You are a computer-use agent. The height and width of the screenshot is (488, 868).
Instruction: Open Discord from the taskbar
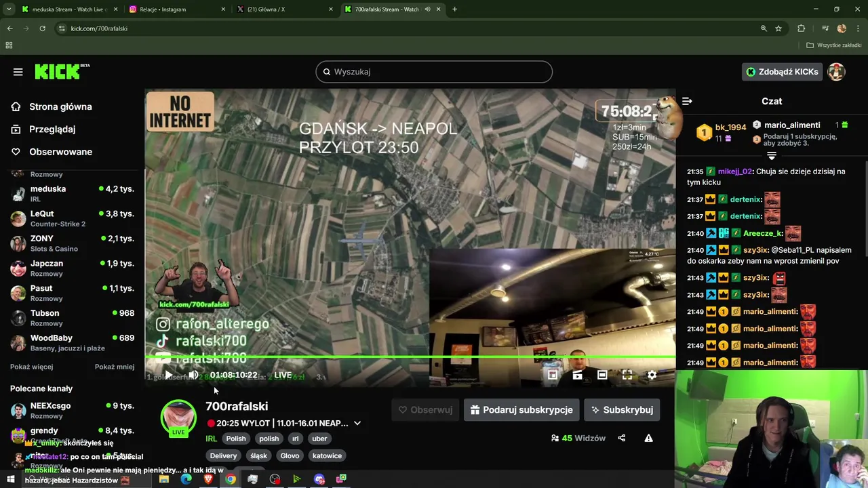coord(319,479)
